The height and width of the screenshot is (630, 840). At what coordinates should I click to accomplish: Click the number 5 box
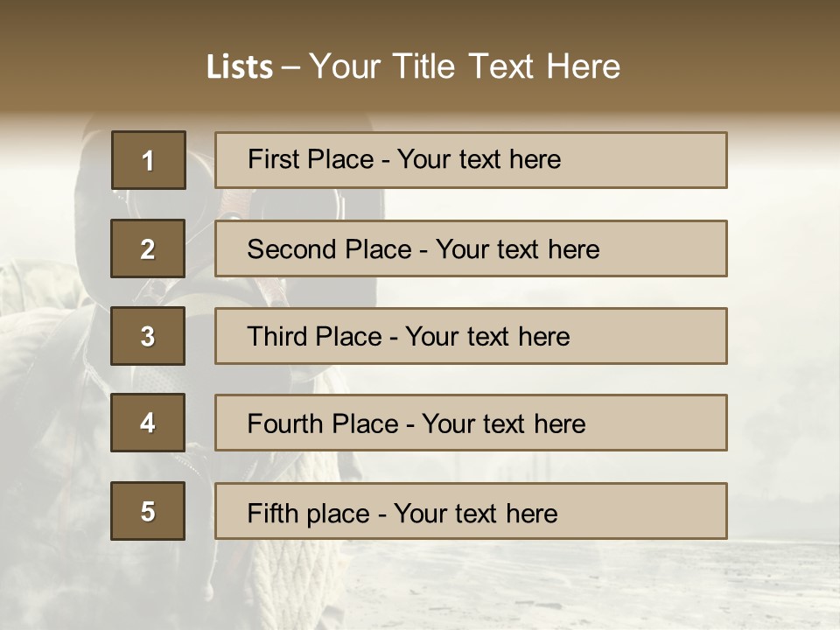pyautogui.click(x=148, y=511)
